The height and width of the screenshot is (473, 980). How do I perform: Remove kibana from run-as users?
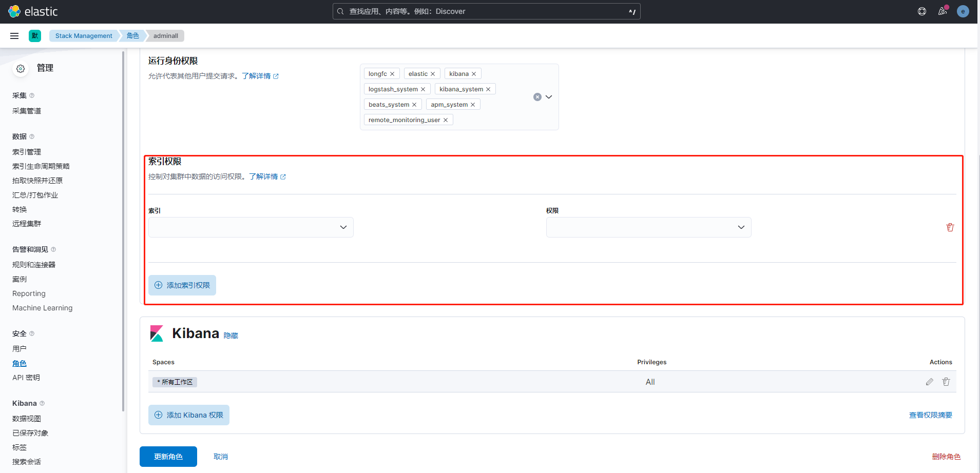tap(474, 74)
